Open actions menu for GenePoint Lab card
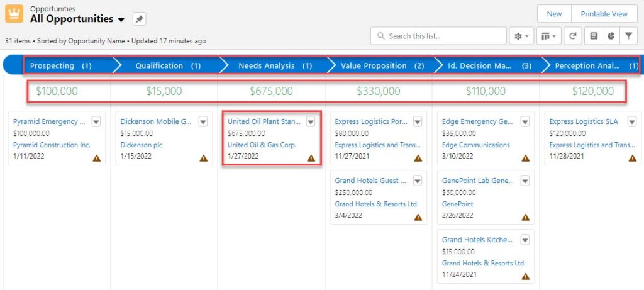 [x=525, y=181]
